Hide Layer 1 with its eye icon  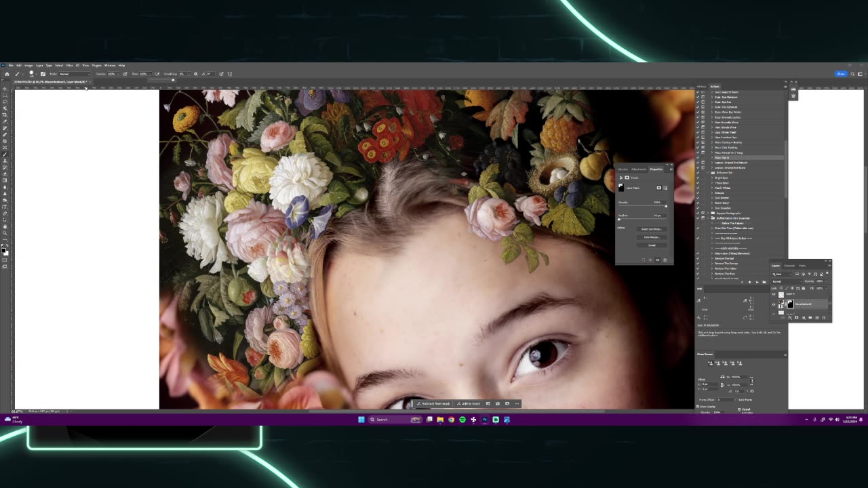point(774,294)
